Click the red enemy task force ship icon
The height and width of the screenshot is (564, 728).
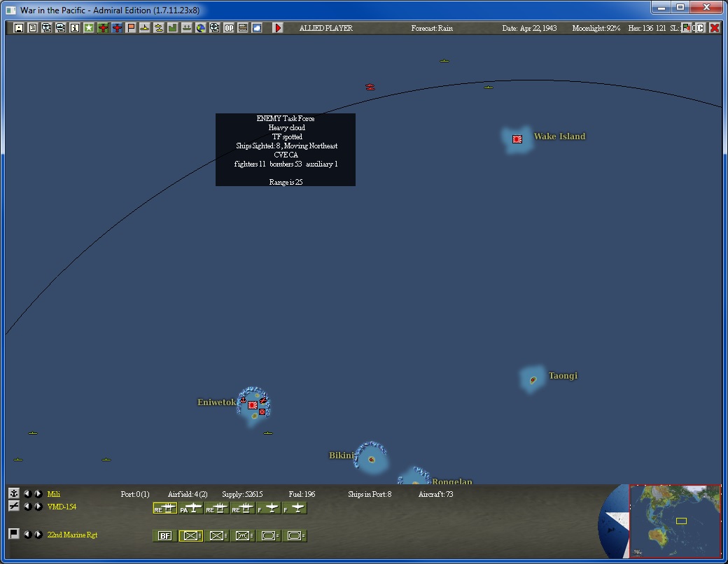coord(370,87)
